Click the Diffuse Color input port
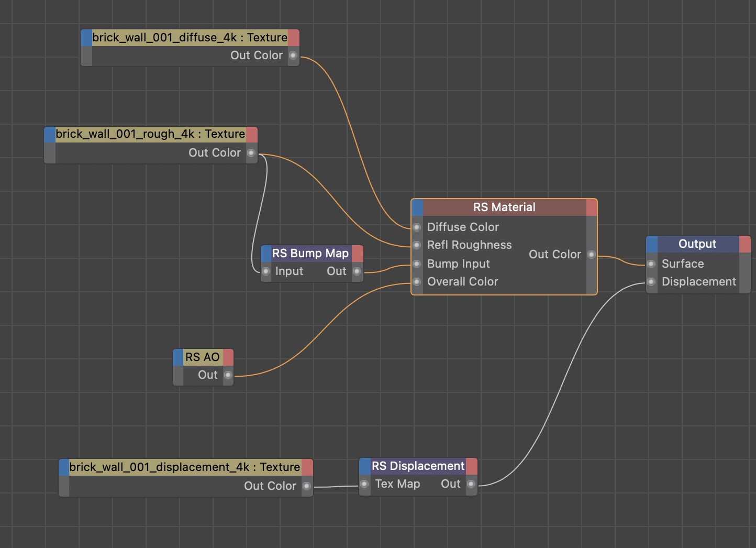This screenshot has height=548, width=756. (x=417, y=227)
